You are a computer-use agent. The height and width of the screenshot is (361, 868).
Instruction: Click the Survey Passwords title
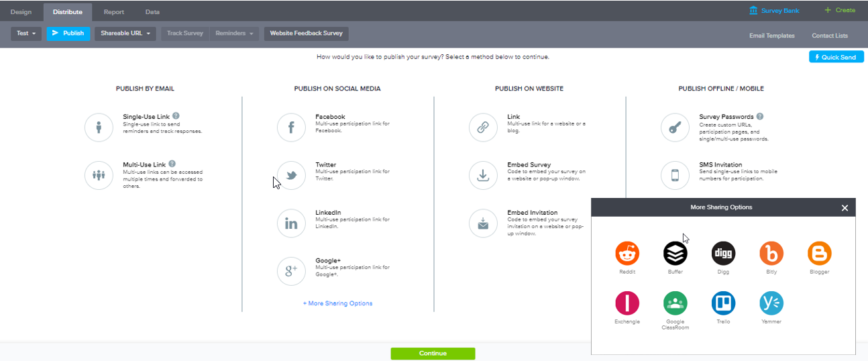point(726,117)
